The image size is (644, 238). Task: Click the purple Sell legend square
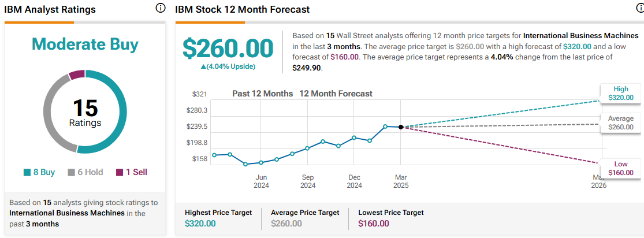click(120, 173)
